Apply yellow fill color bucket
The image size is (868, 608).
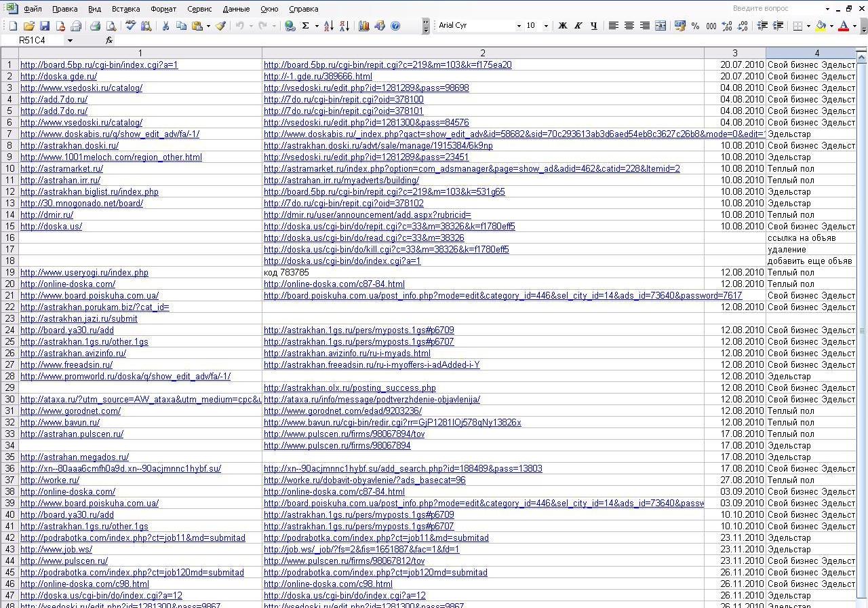(821, 26)
